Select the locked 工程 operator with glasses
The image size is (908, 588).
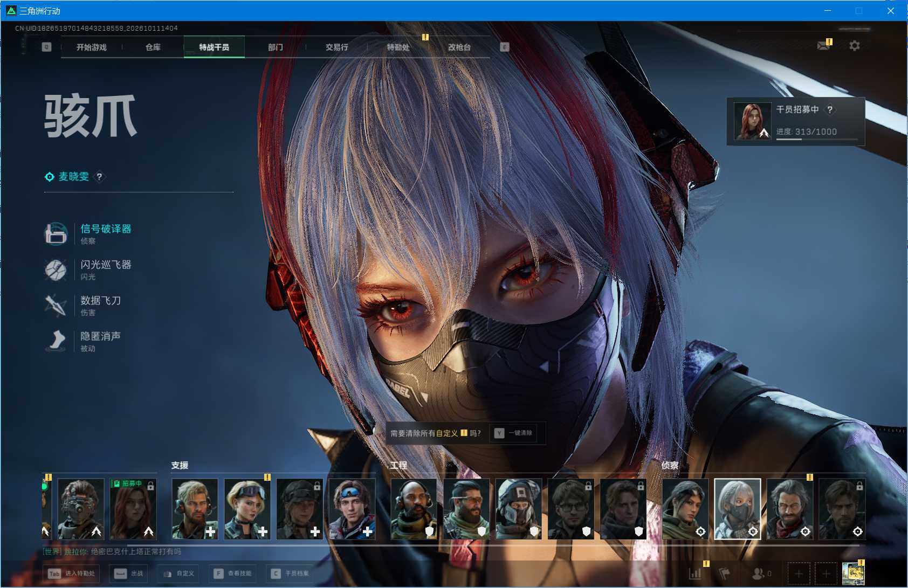[570, 509]
